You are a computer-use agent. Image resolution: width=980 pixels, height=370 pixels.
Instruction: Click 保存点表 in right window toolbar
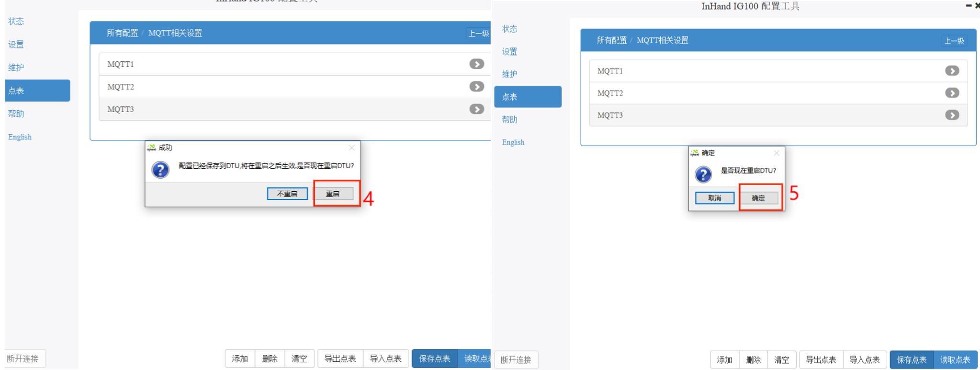coord(912,359)
